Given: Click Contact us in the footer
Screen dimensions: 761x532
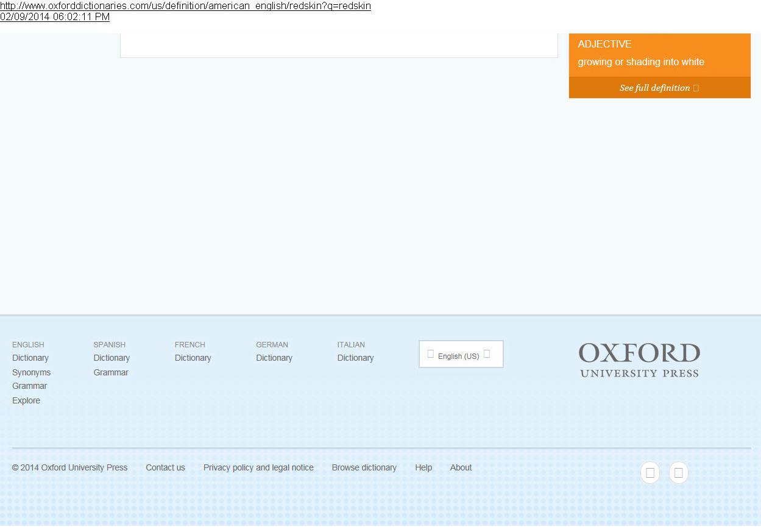Looking at the screenshot, I should click(165, 467).
